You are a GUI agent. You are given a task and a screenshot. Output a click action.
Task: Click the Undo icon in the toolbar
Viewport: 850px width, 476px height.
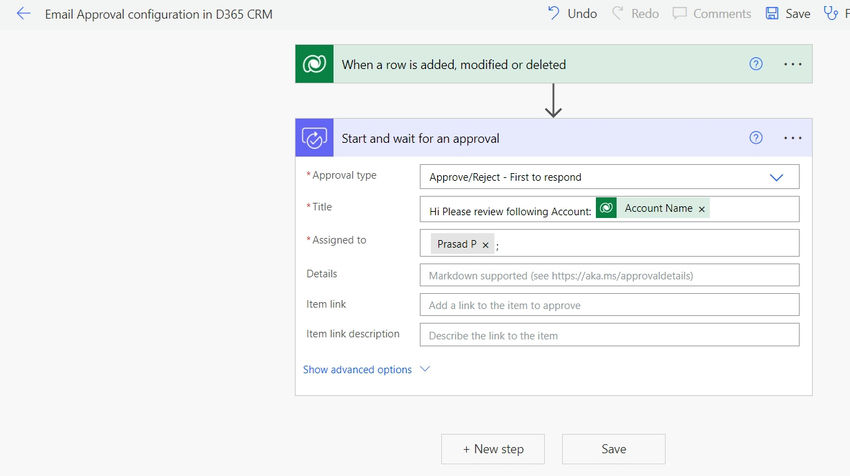[554, 14]
